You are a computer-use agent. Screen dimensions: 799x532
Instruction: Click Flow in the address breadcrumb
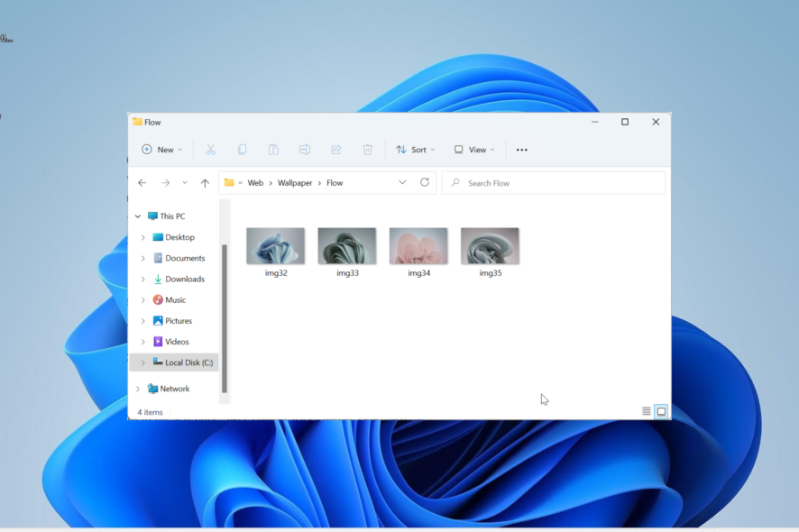tap(335, 183)
